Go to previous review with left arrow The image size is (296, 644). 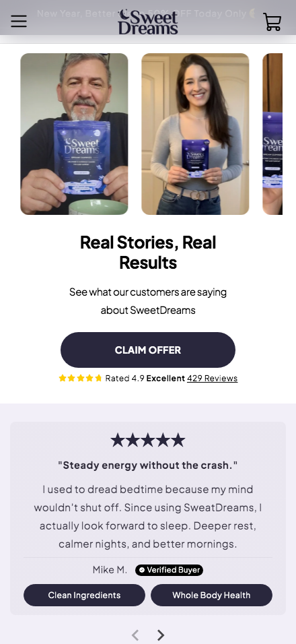(135, 635)
